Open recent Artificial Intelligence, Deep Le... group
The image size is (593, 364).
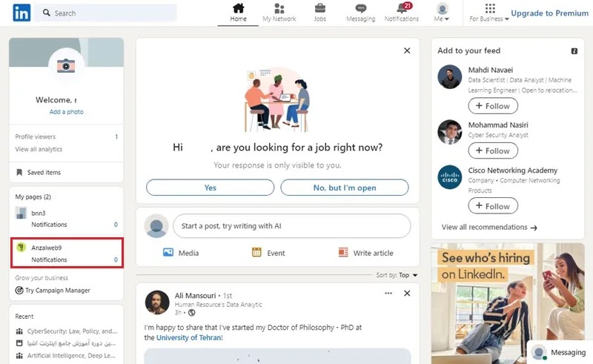(x=67, y=356)
